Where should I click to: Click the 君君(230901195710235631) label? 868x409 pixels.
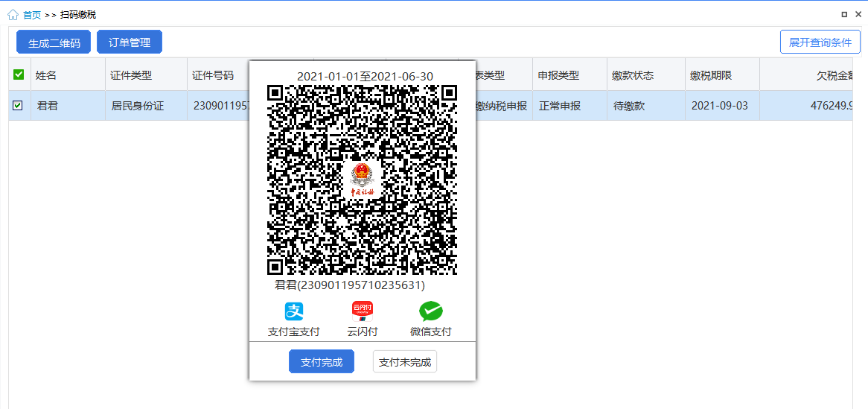[x=350, y=285]
